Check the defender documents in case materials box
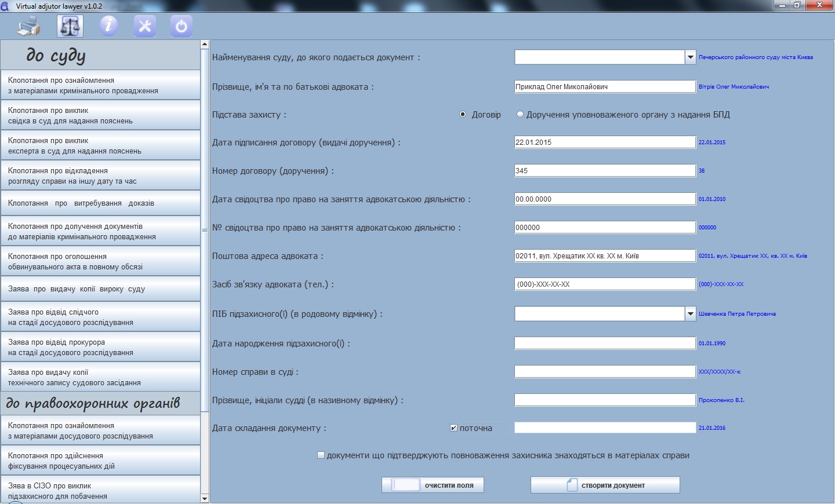This screenshot has width=835, height=504. click(x=321, y=455)
